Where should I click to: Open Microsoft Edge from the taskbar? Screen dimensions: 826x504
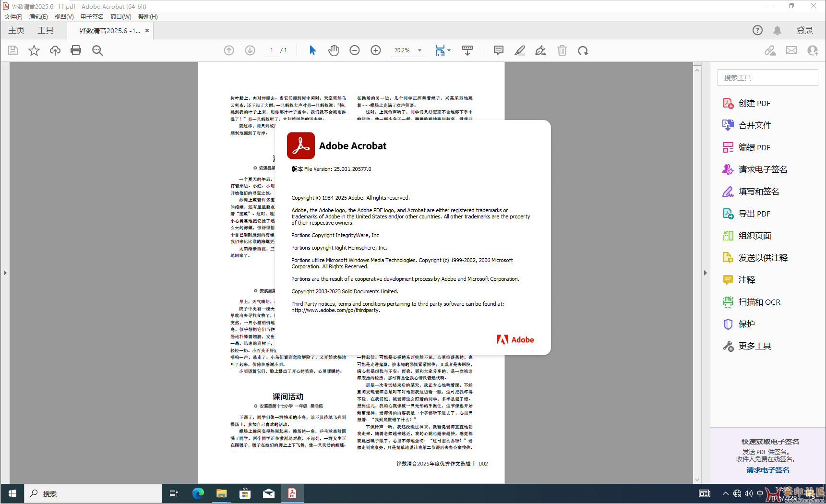pyautogui.click(x=198, y=493)
